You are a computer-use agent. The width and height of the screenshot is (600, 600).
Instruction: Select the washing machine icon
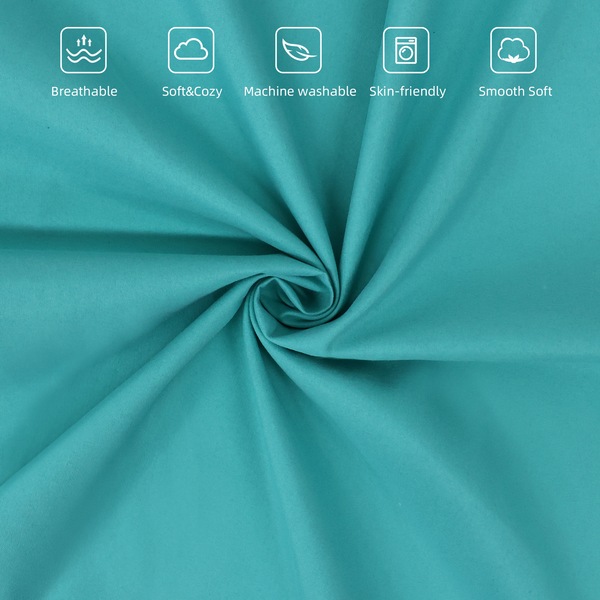[406, 50]
